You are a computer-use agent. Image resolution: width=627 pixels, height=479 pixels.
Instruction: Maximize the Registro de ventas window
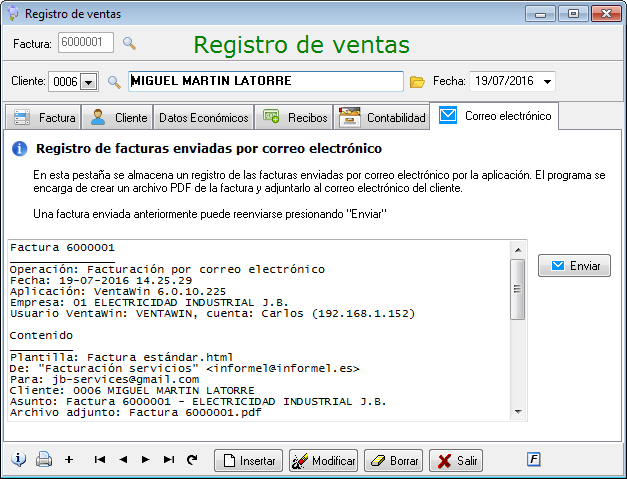pyautogui.click(x=573, y=14)
